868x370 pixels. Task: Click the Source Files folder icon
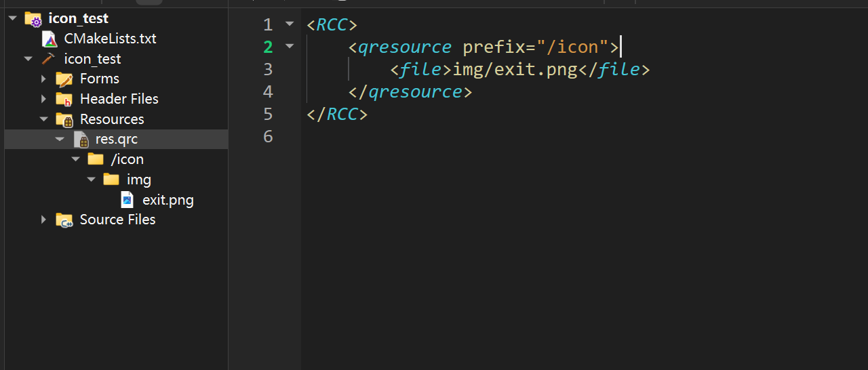point(64,220)
